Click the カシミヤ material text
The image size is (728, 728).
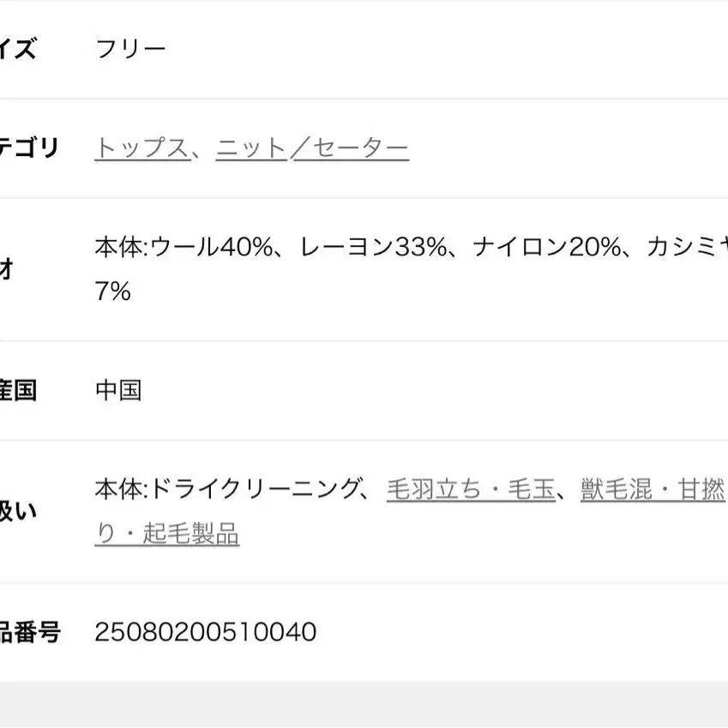click(x=684, y=248)
